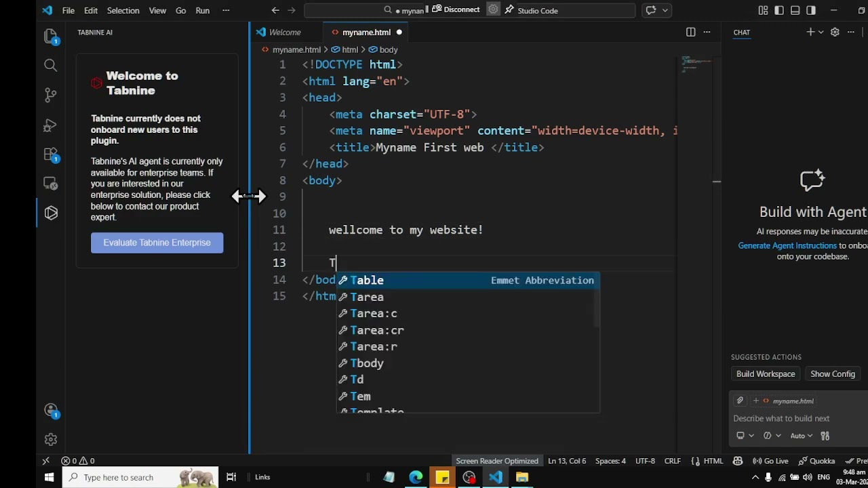Open the Accounts icon in activity bar
Screen dimensions: 868x488
51,410
